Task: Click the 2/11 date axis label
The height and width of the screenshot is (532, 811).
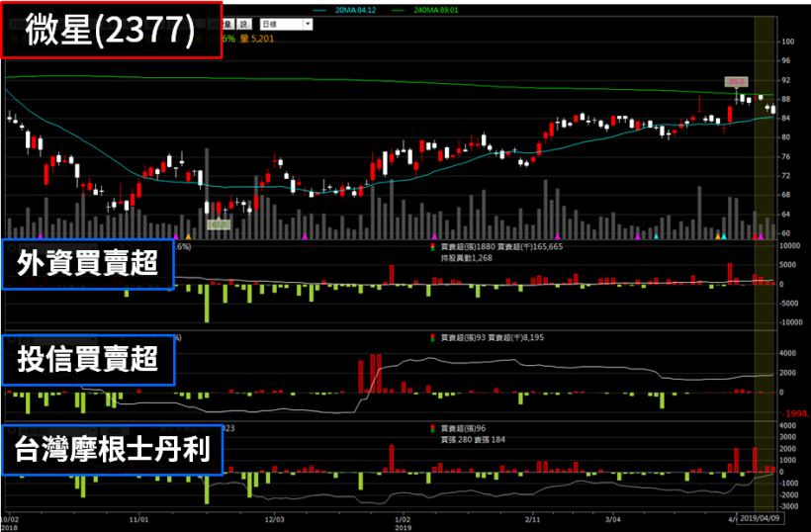Action: (533, 518)
